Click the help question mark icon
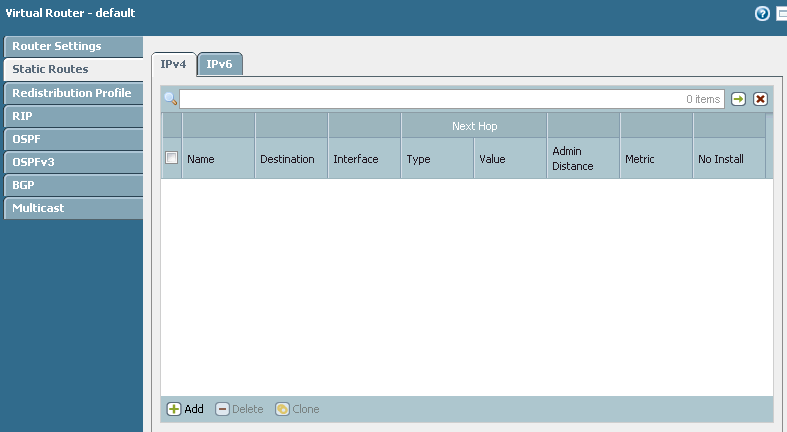 763,14
